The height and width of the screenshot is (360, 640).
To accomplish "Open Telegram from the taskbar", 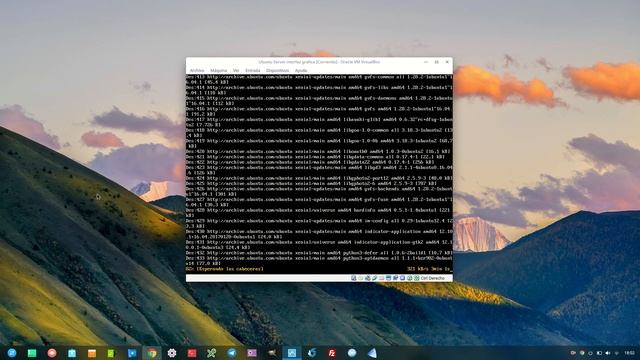I will [x=232, y=353].
